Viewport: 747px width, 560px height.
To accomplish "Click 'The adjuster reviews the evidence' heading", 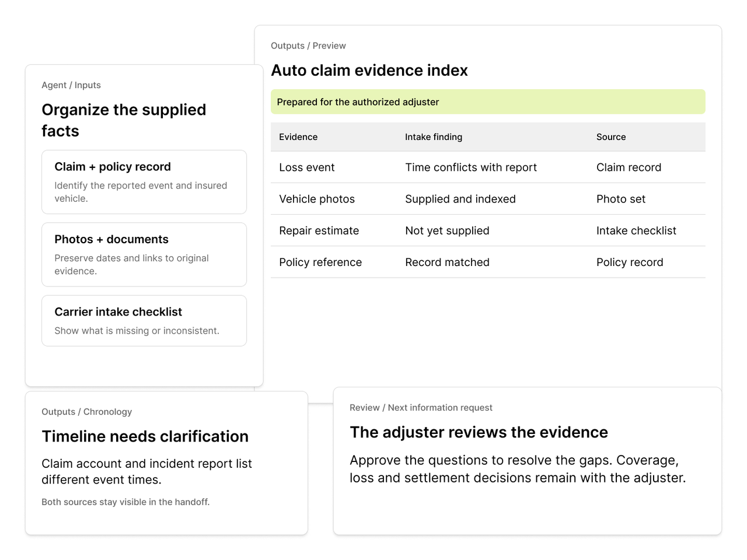I will [x=479, y=432].
